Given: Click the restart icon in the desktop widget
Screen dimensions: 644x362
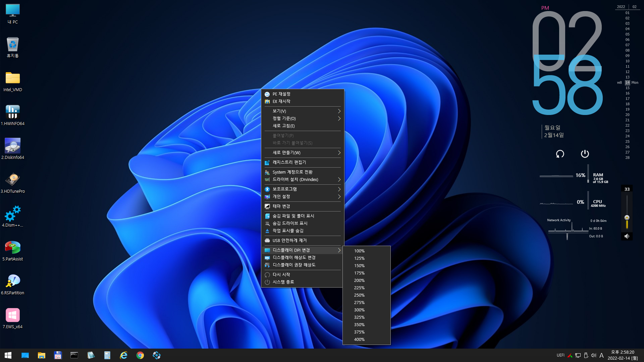Looking at the screenshot, I should [560, 154].
